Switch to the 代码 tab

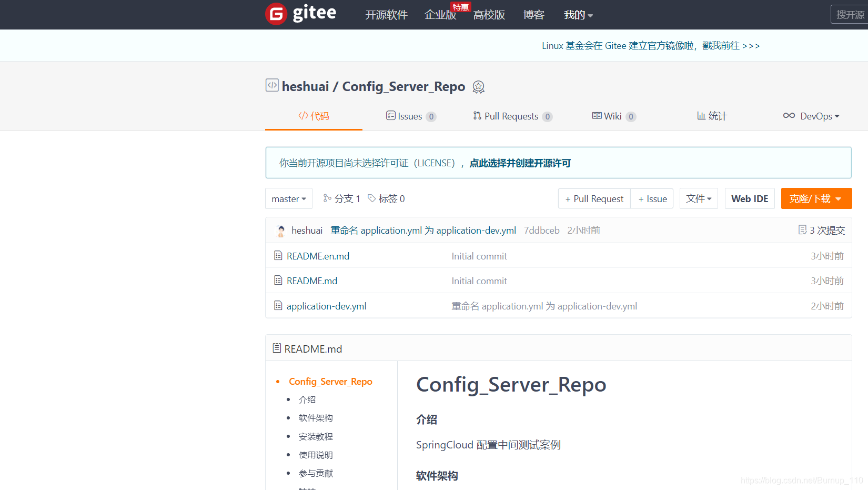(314, 116)
